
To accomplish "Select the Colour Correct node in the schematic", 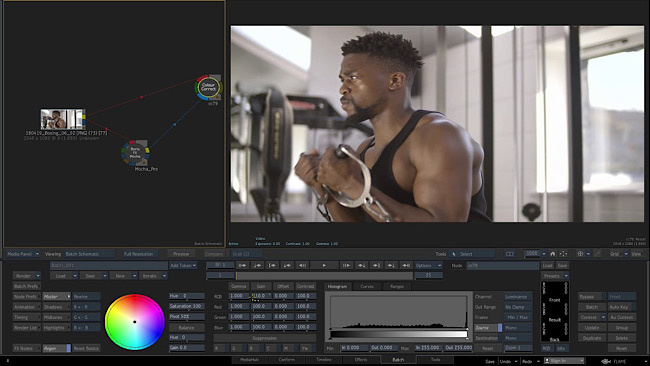I will 208,87.
